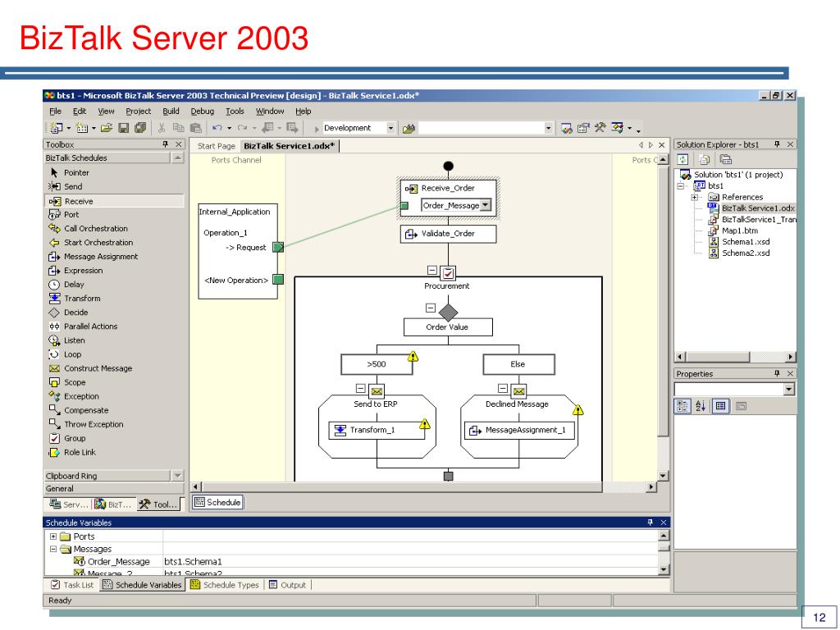Collapse the bts1 project node
Viewport: 840px width, 630px height.
(x=680, y=186)
